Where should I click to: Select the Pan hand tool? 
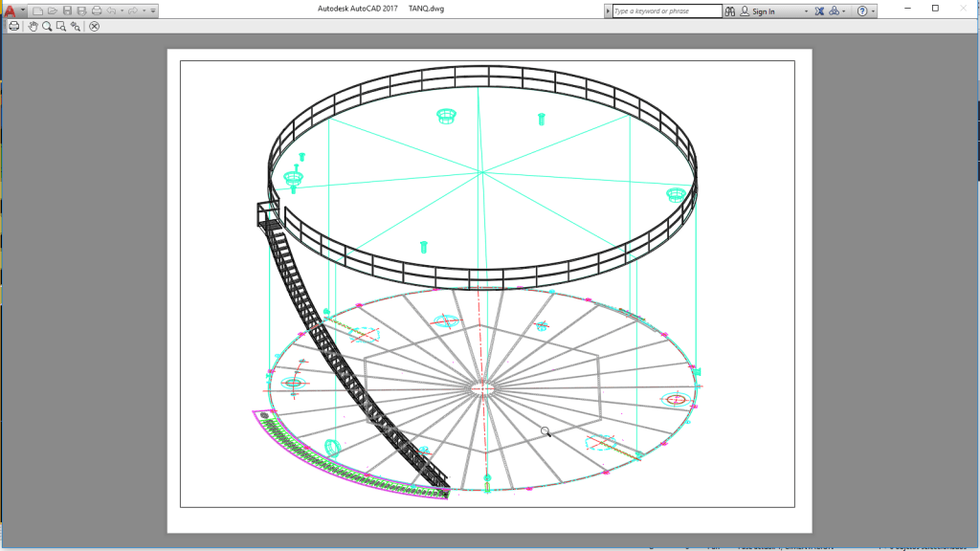tap(33, 26)
